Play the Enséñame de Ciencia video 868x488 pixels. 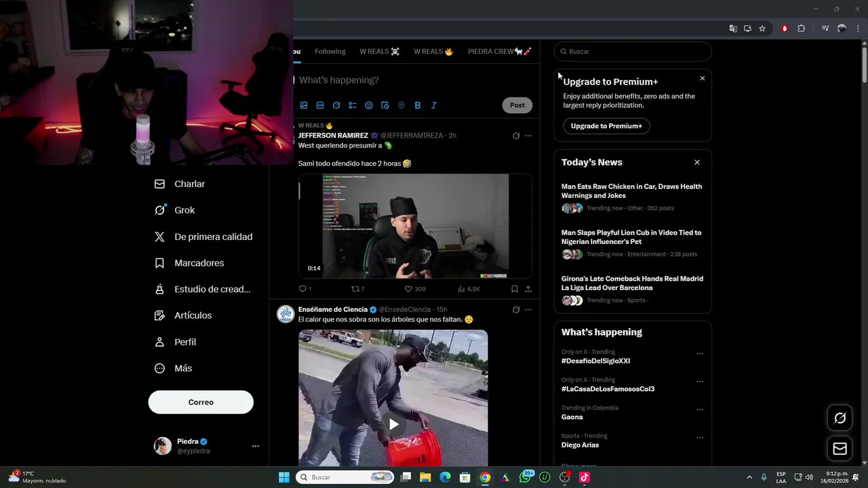click(393, 424)
